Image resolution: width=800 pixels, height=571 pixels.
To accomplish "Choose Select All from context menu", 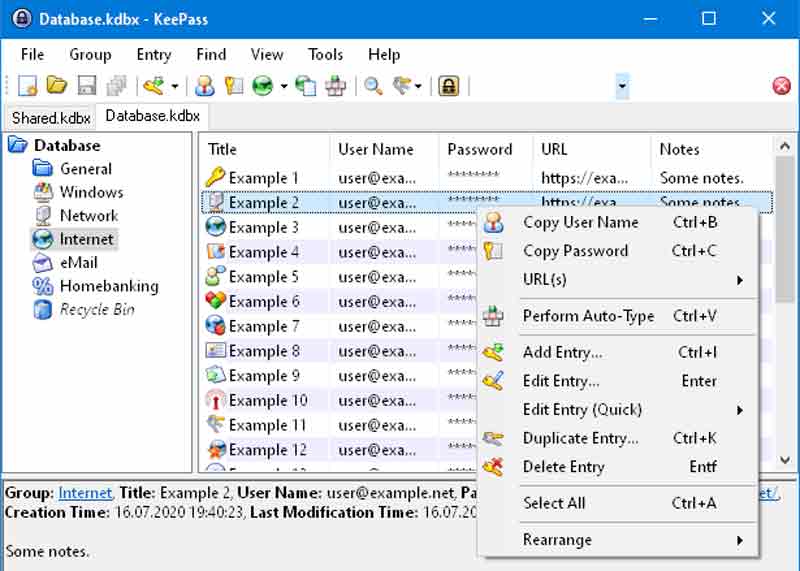I will coord(618,503).
